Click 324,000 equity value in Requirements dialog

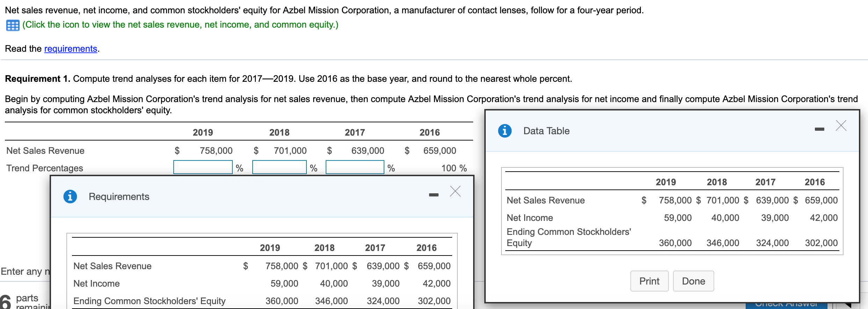[383, 301]
